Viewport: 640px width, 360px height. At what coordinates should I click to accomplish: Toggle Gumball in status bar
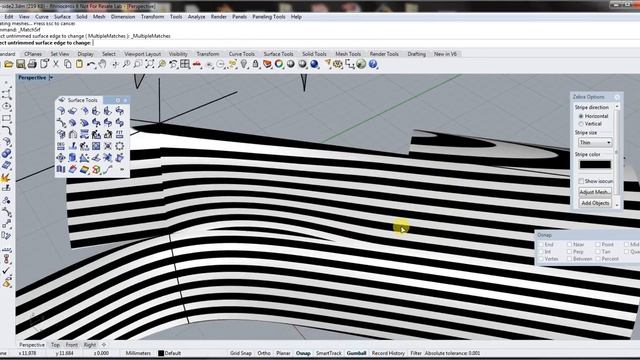pos(356,353)
